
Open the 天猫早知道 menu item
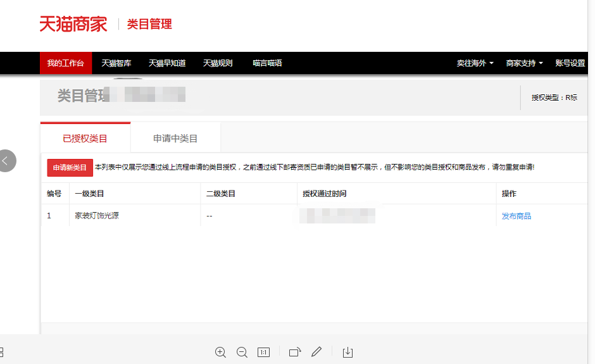(x=167, y=63)
